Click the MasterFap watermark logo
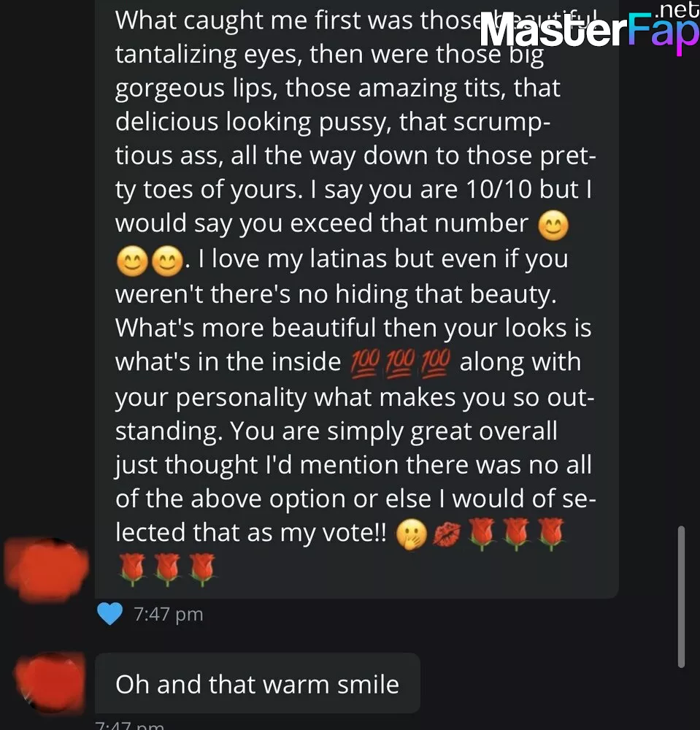This screenshot has height=730, width=700. (x=590, y=31)
